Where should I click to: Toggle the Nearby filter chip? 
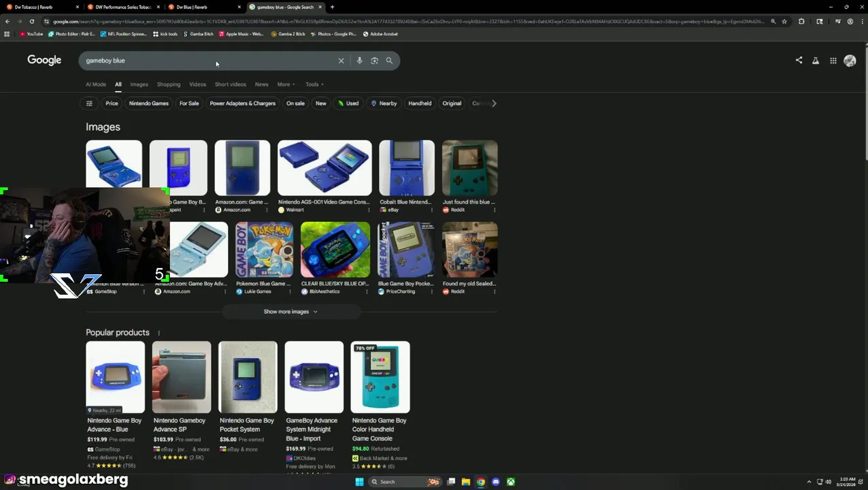[384, 103]
